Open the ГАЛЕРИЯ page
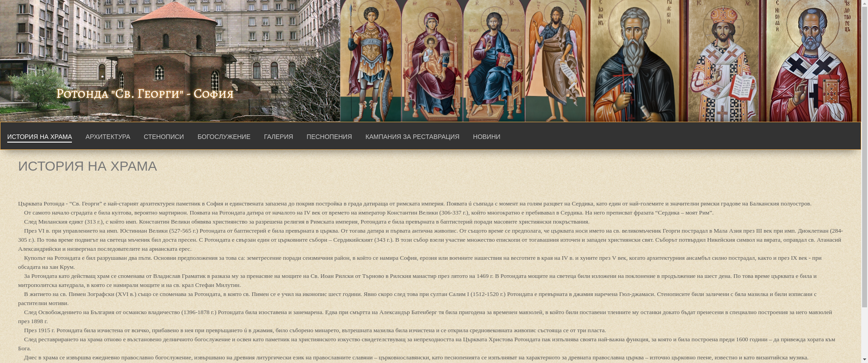Viewport: 868px width, 363px height. [278, 137]
